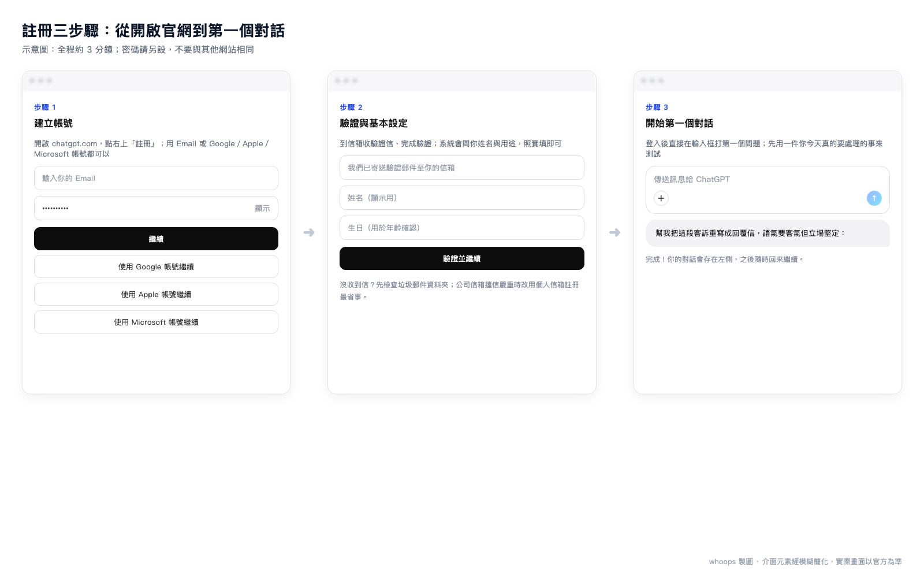Choose 使用 Apple 帳號繼續
This screenshot has width=924, height=578.
(156, 294)
